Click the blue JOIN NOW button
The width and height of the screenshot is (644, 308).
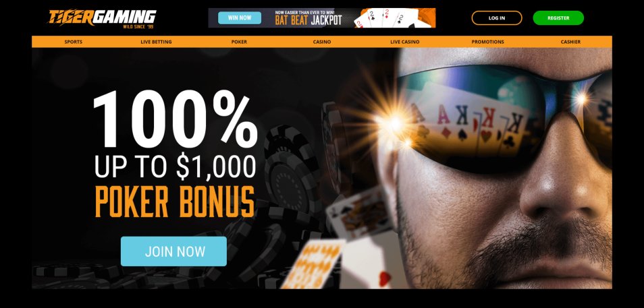[x=173, y=251]
